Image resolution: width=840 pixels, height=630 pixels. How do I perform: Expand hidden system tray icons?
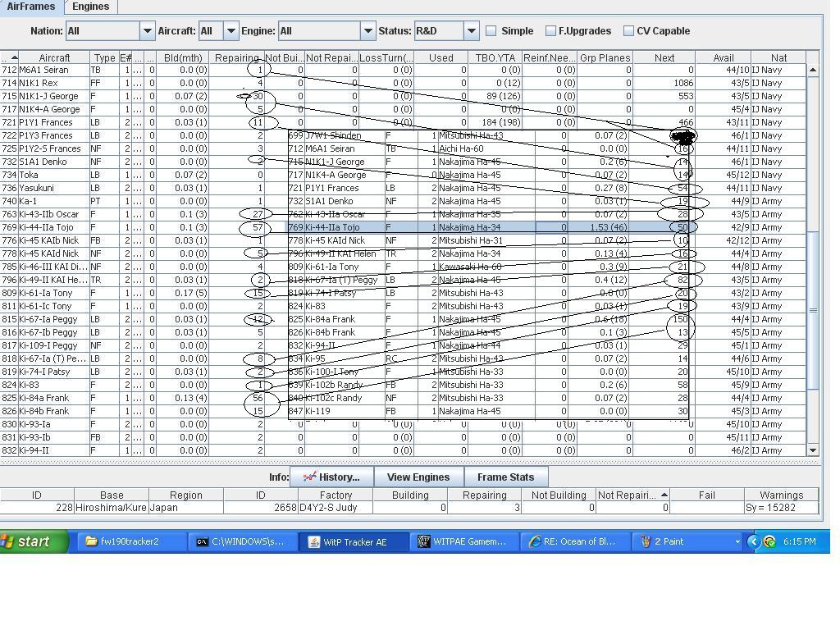pos(753,541)
